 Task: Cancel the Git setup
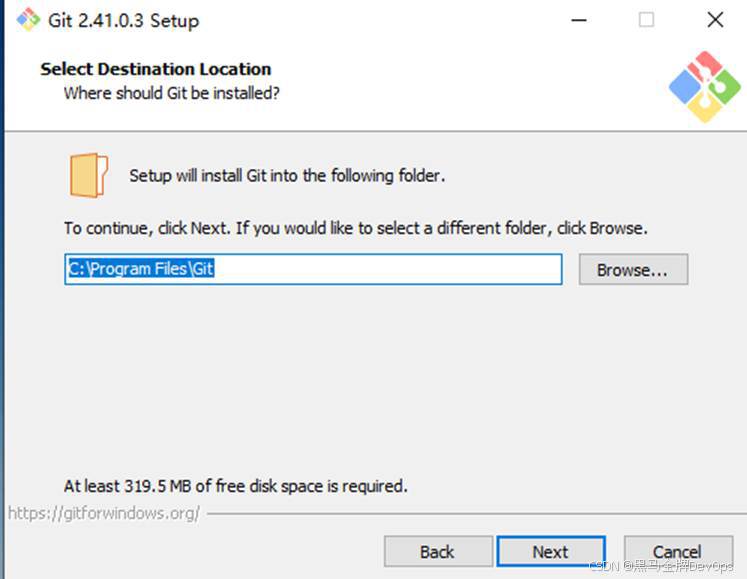677,551
